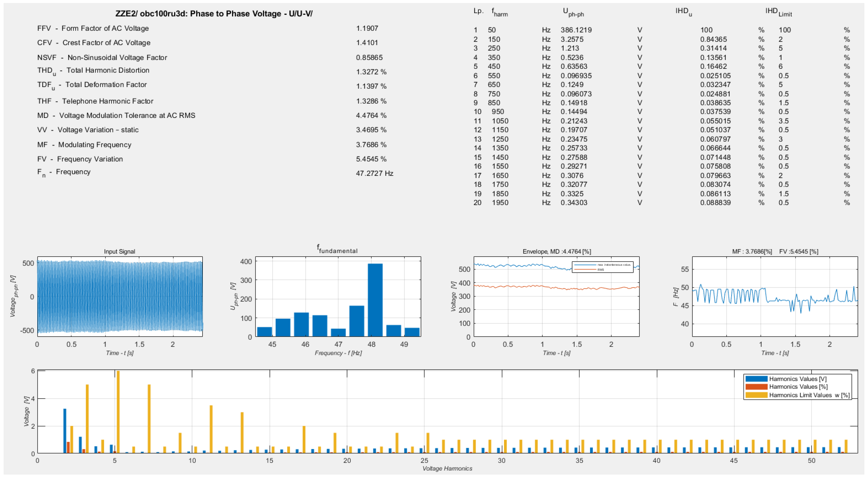
Task: Select the MF FV frequency plot title
Action: tap(775, 252)
